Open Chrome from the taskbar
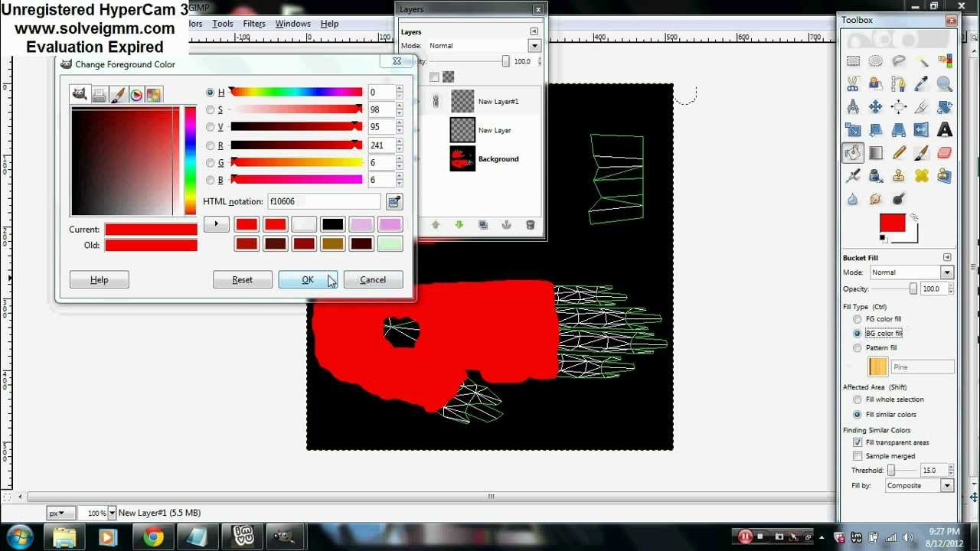Viewport: 980px width, 551px height. (153, 537)
